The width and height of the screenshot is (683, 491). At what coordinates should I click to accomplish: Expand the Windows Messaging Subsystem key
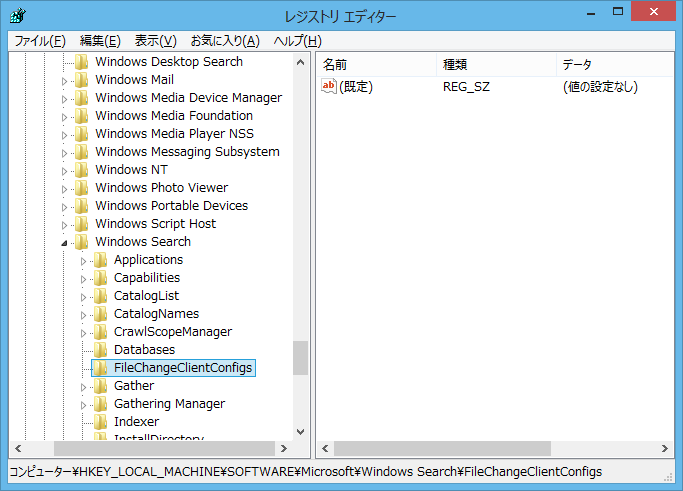pyautogui.click(x=64, y=153)
